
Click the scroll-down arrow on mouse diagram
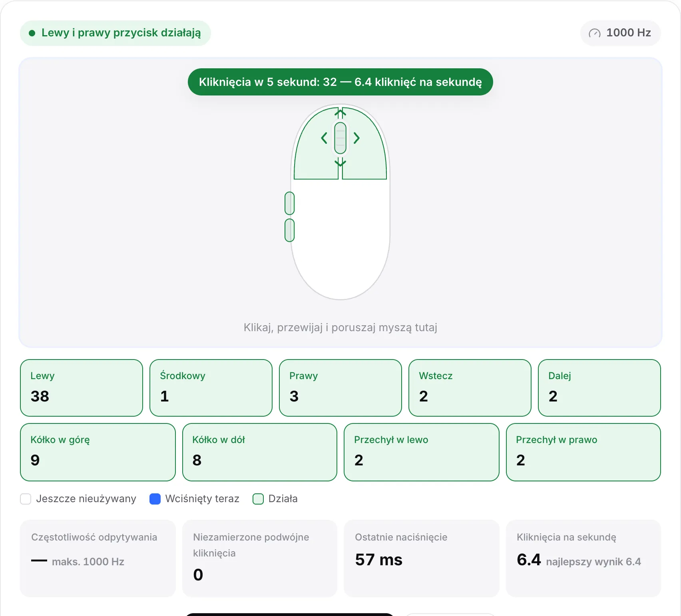pos(340,162)
